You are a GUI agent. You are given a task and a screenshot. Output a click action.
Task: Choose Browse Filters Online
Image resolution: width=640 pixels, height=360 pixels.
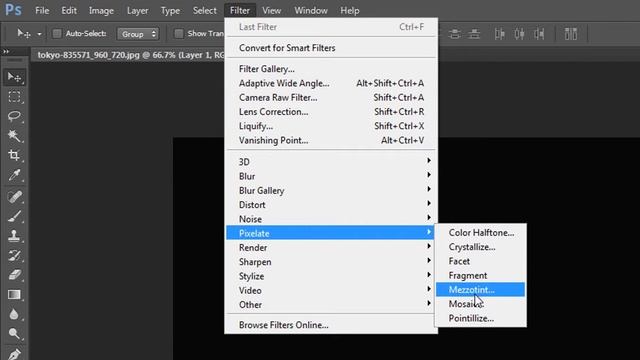[331, 325]
